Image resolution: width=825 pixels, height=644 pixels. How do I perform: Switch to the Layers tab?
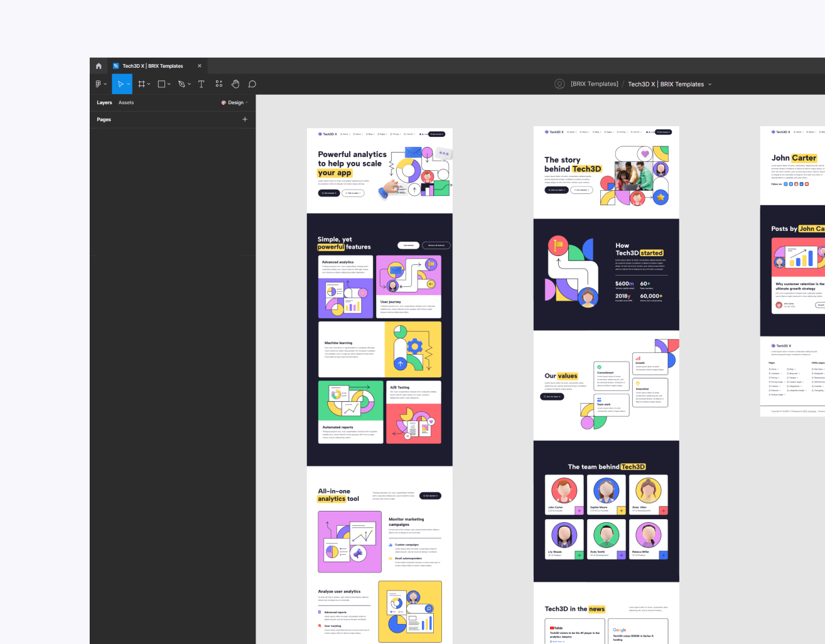(x=104, y=103)
